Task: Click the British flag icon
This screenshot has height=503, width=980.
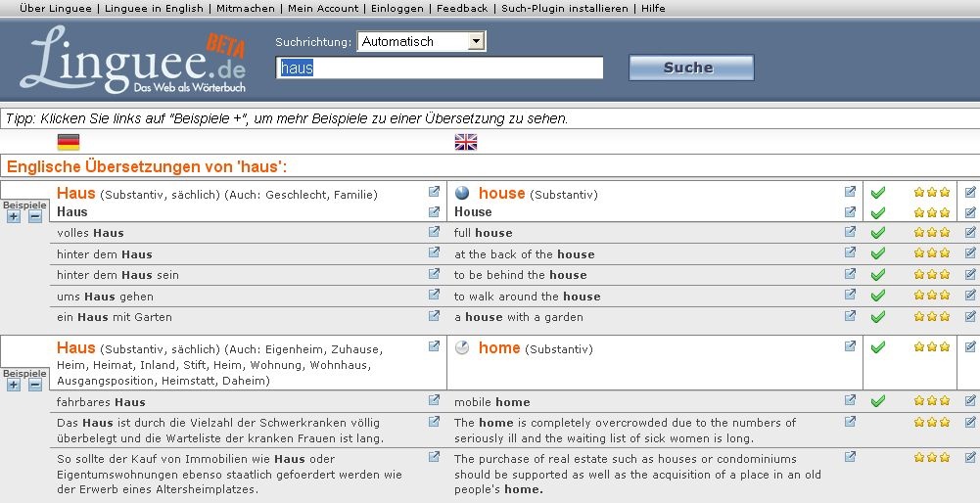Action: coord(465,143)
